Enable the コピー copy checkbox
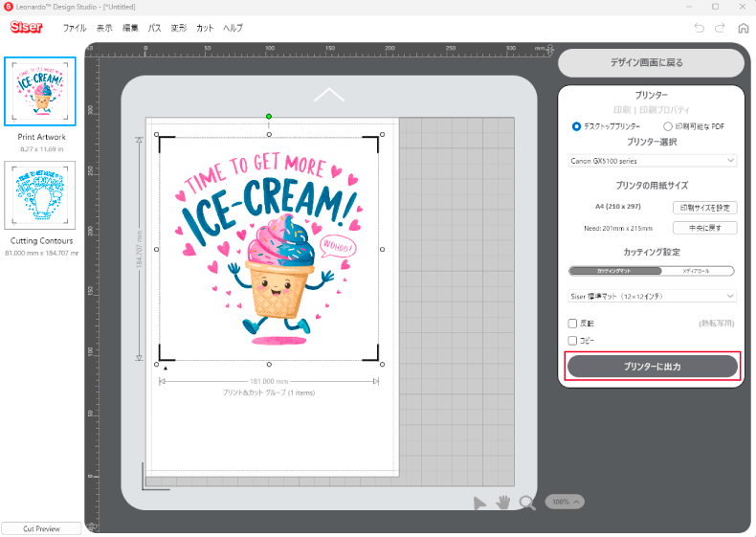Screen dimensions: 756x537 (x=572, y=341)
